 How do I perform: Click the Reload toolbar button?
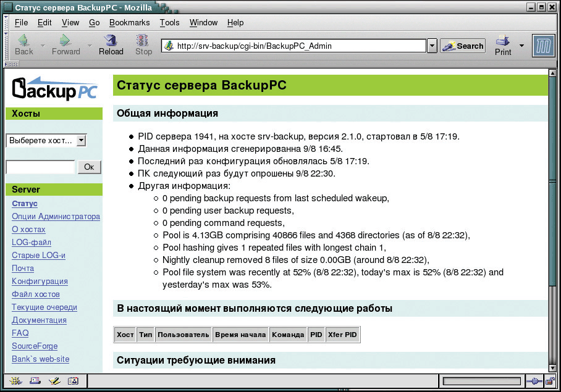111,45
